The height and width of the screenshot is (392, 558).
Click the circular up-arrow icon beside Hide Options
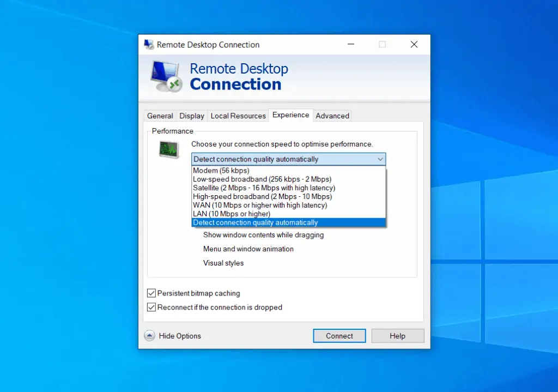(149, 336)
